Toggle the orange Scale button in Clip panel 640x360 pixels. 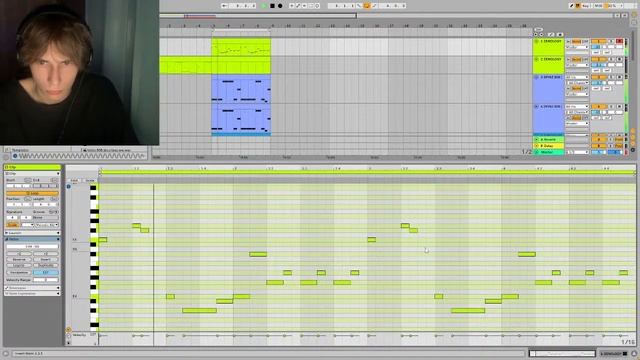pyautogui.click(x=13, y=225)
